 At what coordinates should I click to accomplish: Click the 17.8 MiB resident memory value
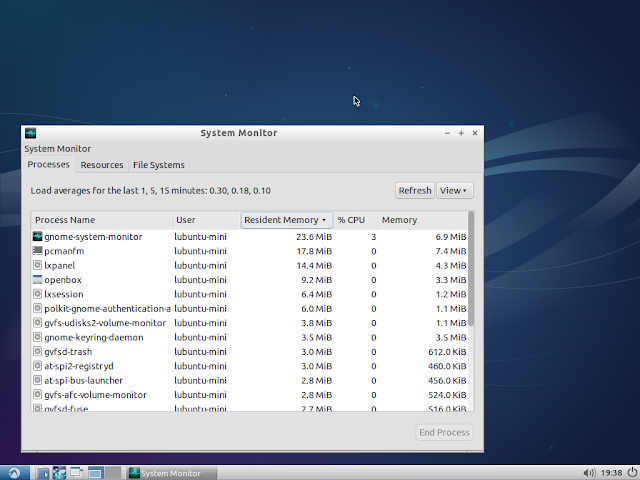[x=314, y=251]
